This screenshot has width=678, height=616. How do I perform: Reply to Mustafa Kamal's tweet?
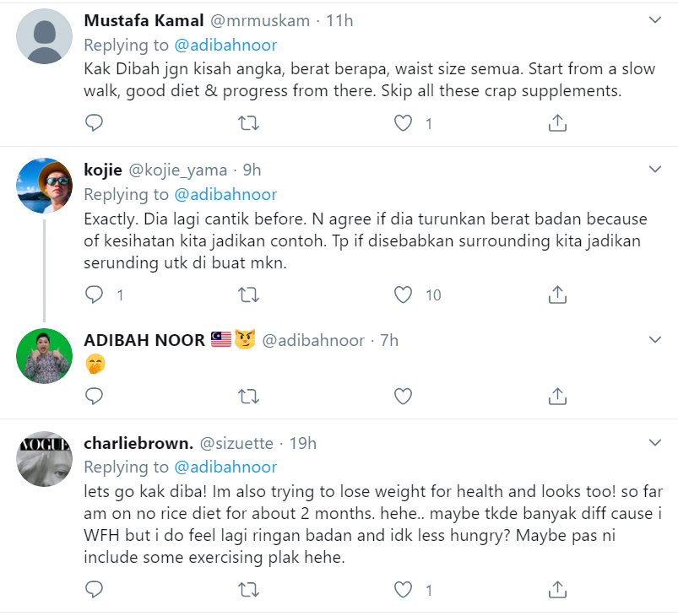(95, 123)
